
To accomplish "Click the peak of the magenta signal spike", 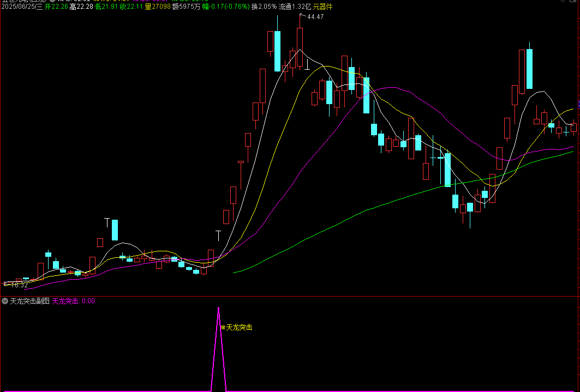I will tap(219, 307).
